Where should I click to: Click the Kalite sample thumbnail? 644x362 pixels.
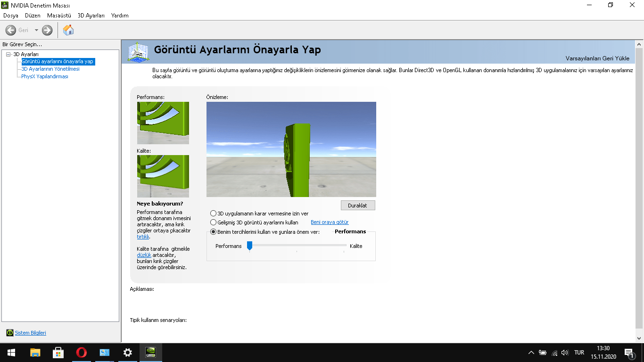pos(163,176)
